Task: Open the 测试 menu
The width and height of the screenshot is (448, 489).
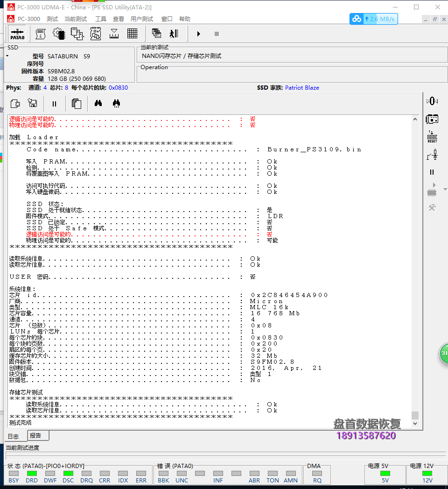Action: [52, 19]
